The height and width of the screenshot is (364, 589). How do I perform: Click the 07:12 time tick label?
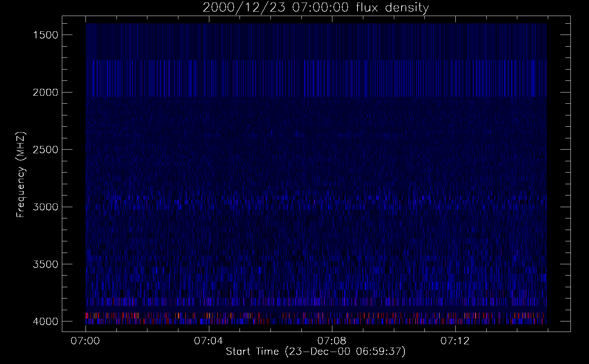point(455,341)
